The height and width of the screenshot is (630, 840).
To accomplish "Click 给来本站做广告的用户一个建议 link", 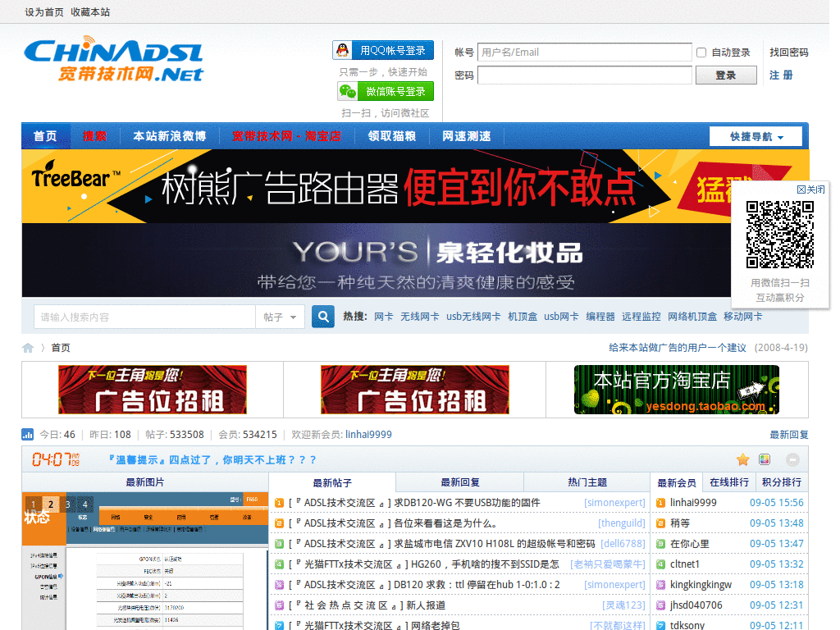I will pyautogui.click(x=677, y=348).
